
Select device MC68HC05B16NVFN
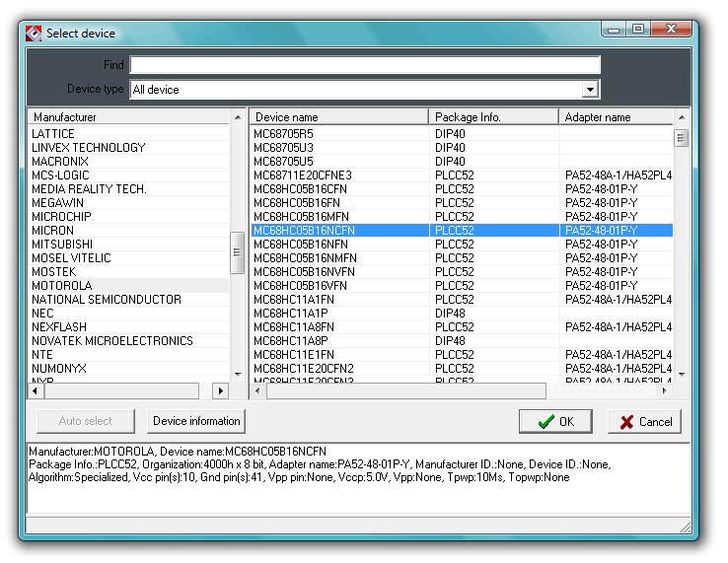(x=462, y=271)
